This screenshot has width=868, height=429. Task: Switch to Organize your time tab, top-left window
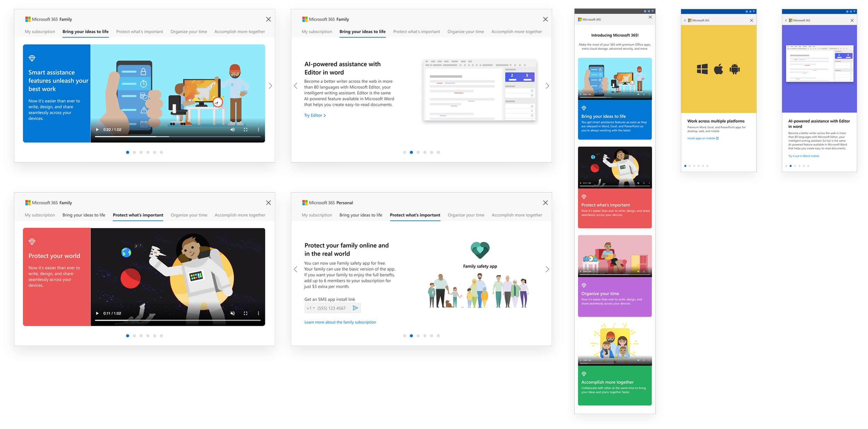pyautogui.click(x=189, y=32)
